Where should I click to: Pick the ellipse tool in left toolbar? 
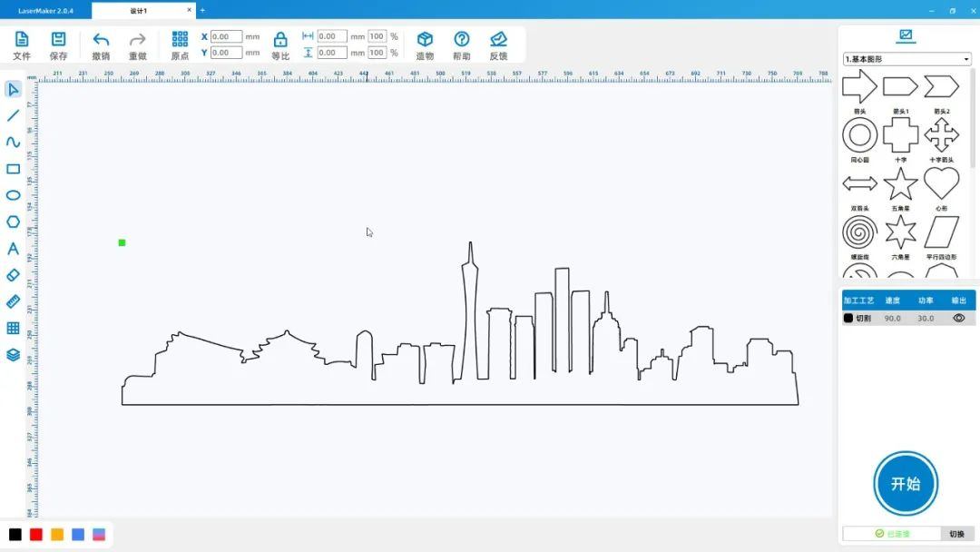(x=14, y=195)
